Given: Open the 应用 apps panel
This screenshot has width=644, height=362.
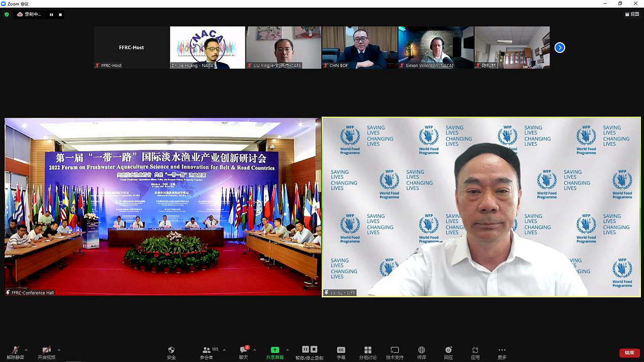Looking at the screenshot, I should pos(475,353).
